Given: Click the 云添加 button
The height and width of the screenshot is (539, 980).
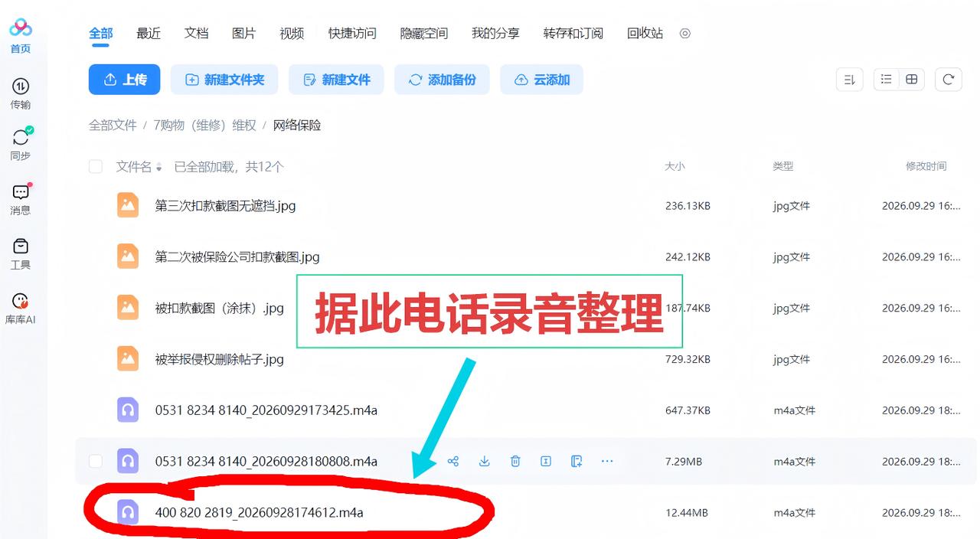Looking at the screenshot, I should pyautogui.click(x=542, y=80).
